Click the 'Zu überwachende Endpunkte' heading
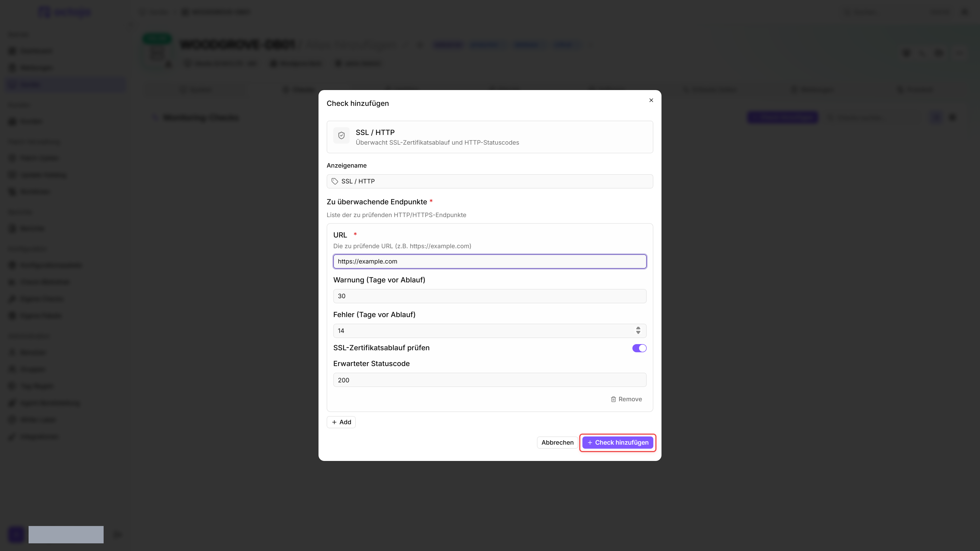Screen dimensions: 980x551 [377, 202]
